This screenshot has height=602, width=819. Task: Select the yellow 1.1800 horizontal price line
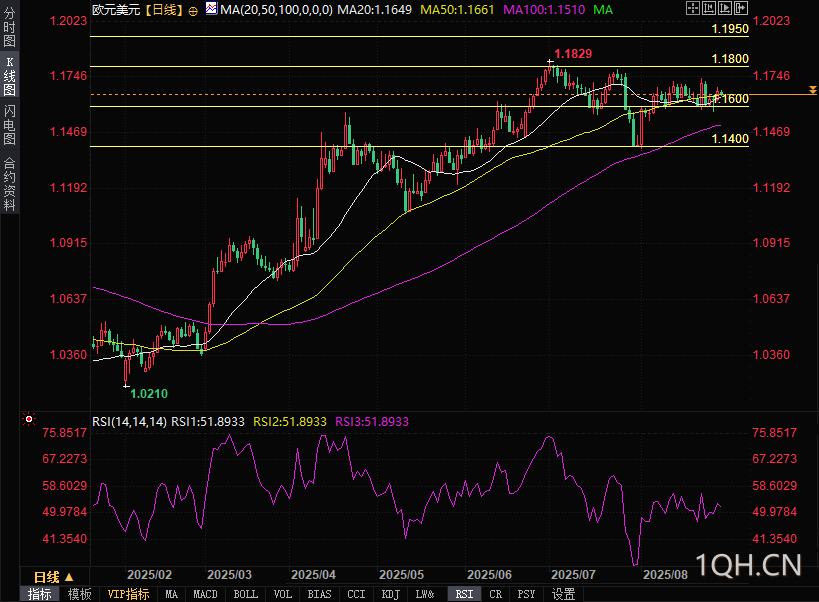click(x=400, y=66)
